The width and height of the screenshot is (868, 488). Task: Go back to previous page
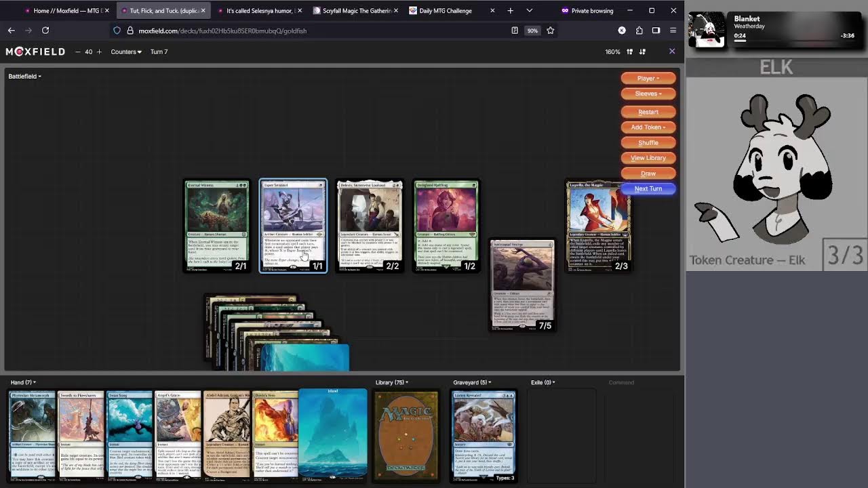(x=12, y=30)
